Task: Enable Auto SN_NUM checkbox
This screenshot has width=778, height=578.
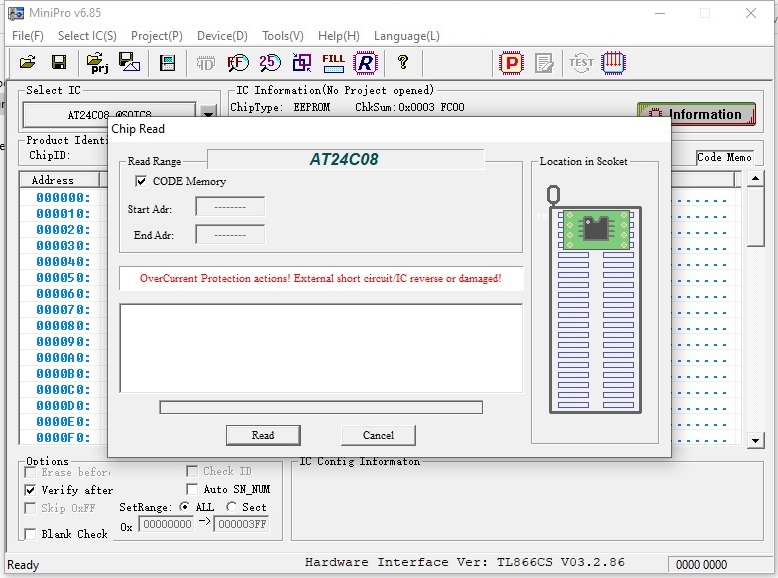Action: point(192,489)
